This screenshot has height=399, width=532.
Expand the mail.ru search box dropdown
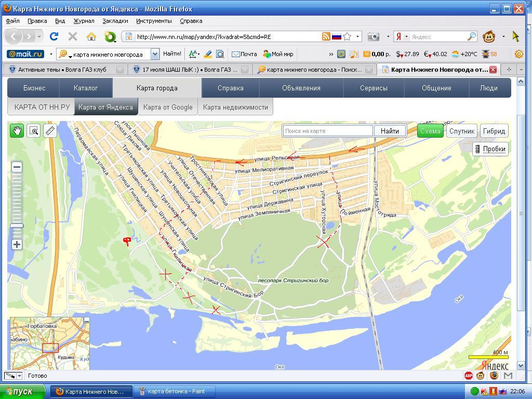pyautogui.click(x=155, y=54)
